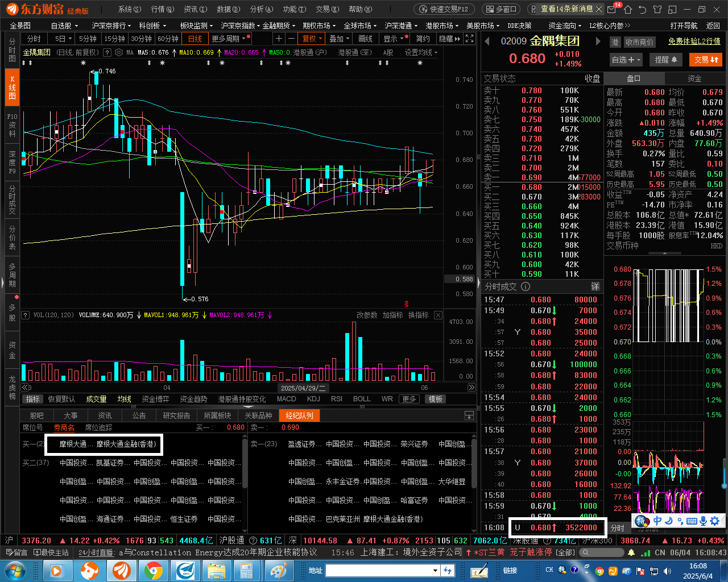
Task: Click VOL indicator help question icon
Action: [25, 315]
